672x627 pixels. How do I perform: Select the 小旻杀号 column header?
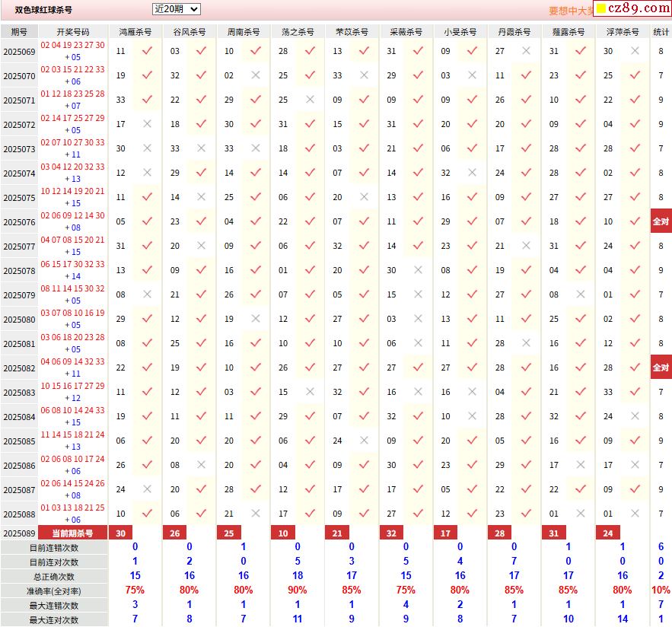tap(460, 32)
